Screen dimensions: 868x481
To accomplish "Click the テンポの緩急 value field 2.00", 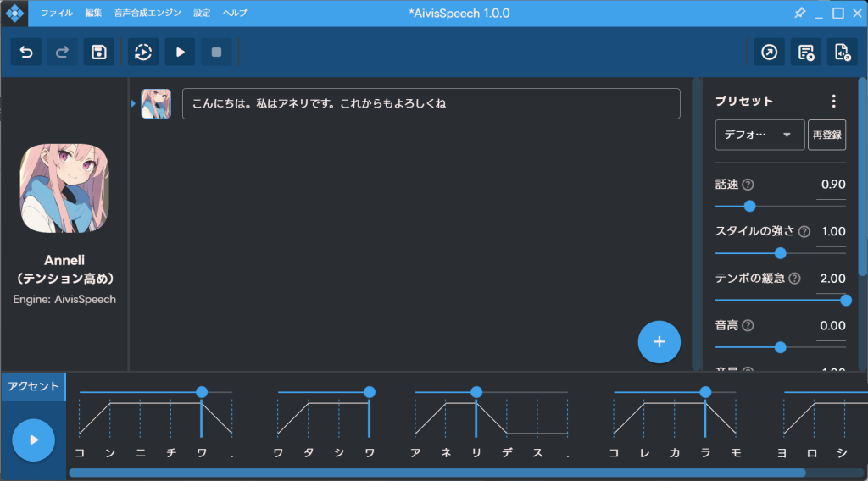I will point(831,279).
